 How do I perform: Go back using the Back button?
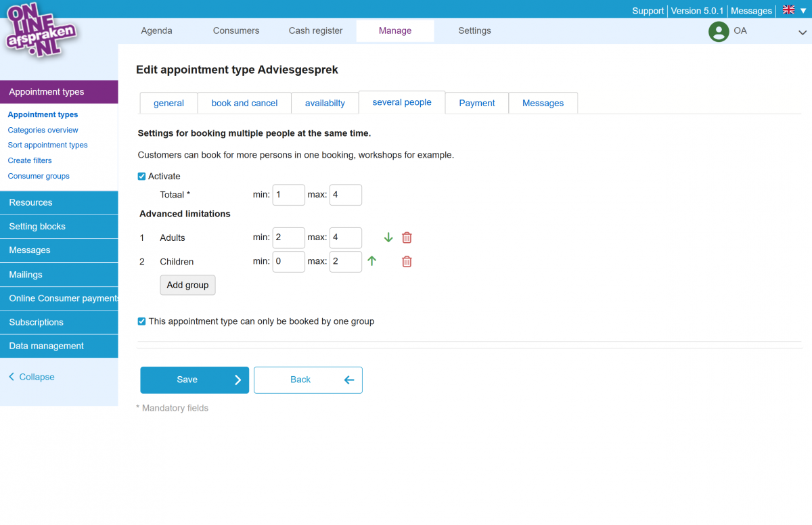coord(308,380)
